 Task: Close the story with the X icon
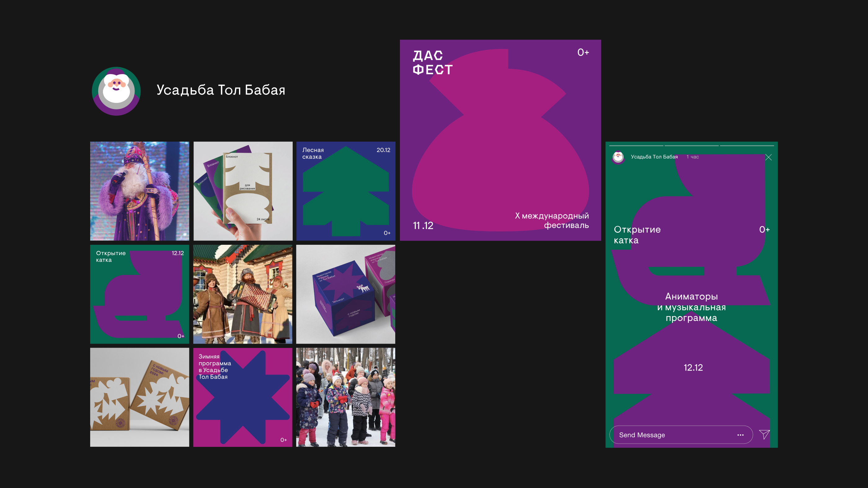click(768, 157)
